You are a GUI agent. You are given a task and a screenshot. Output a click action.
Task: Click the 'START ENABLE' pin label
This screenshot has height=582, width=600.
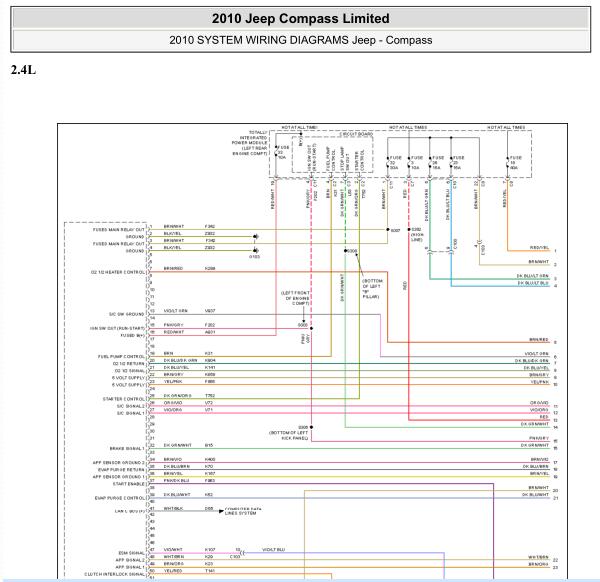pyautogui.click(x=129, y=484)
